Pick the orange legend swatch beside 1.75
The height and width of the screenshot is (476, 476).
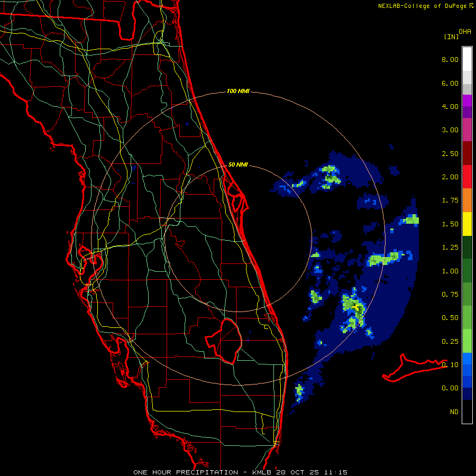pyautogui.click(x=467, y=200)
